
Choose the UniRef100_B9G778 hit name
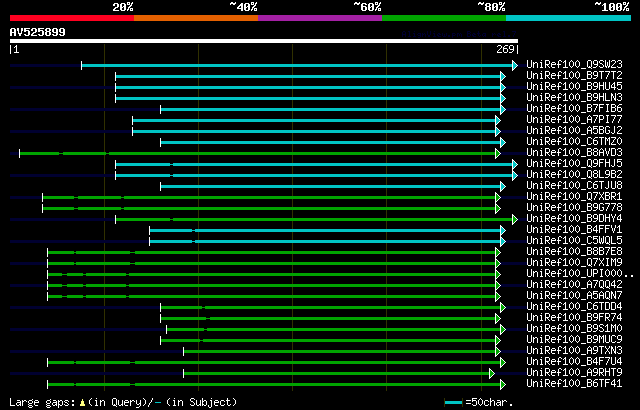tap(574, 208)
